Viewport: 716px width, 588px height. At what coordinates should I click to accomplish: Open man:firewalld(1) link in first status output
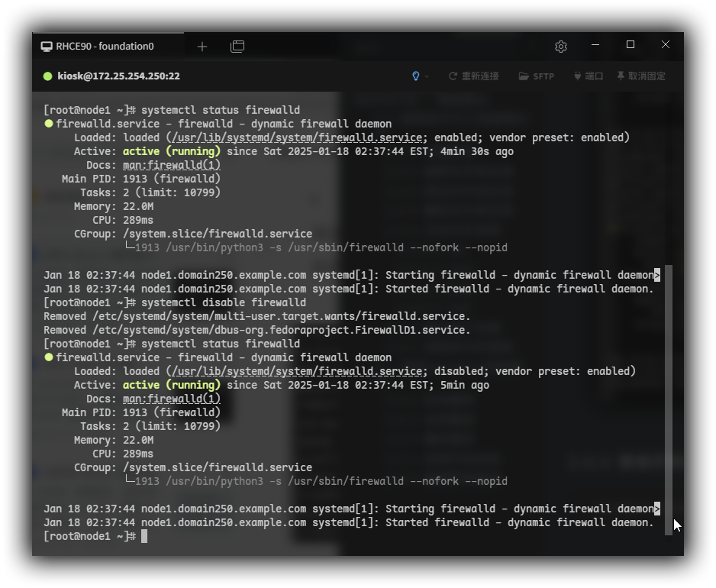[x=171, y=165]
